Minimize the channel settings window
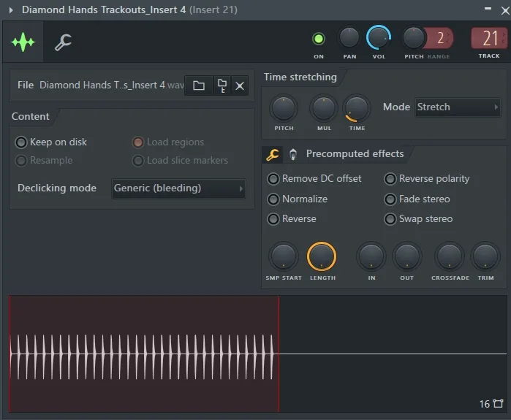The image size is (511, 420). point(488,9)
